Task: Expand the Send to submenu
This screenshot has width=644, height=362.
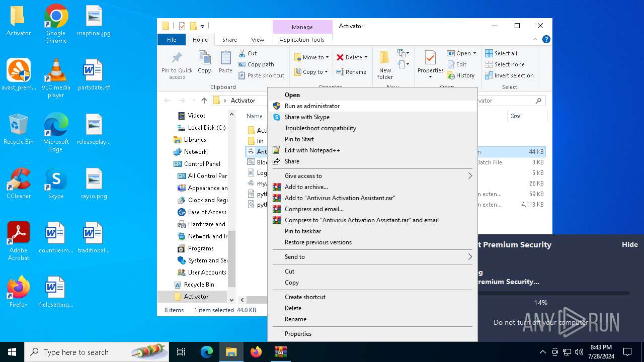Action: 372,257
